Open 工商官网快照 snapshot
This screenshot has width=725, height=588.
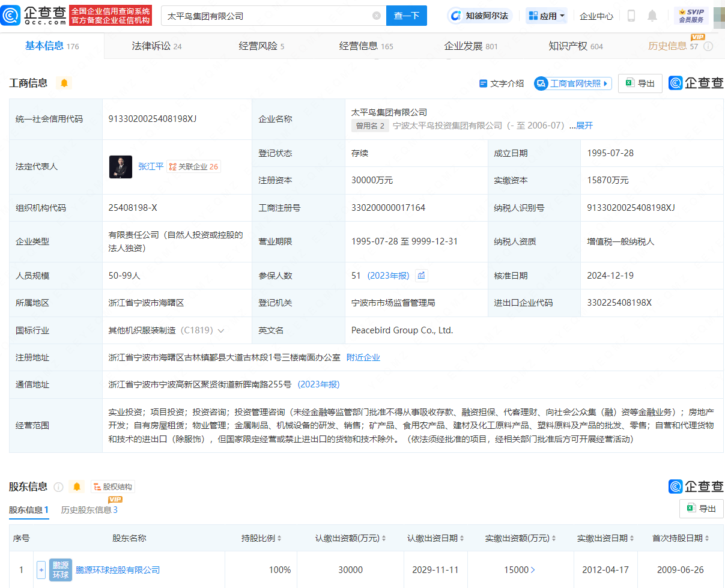pyautogui.click(x=573, y=83)
